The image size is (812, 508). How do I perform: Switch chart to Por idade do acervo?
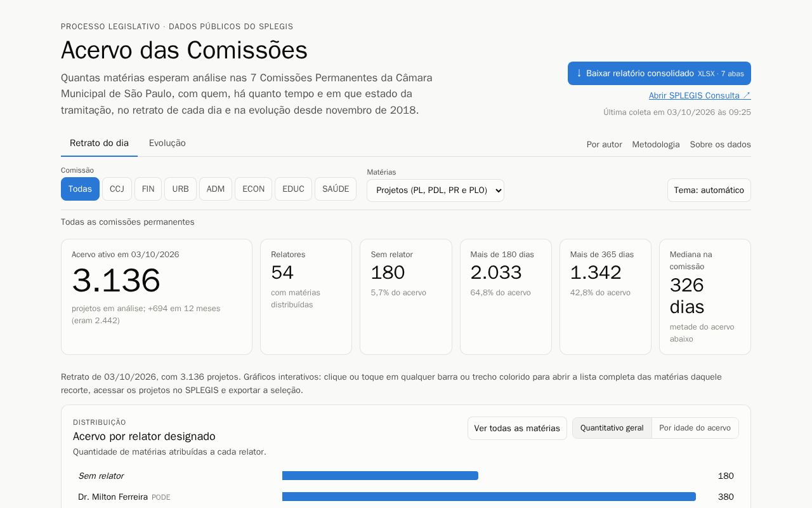[x=695, y=428]
